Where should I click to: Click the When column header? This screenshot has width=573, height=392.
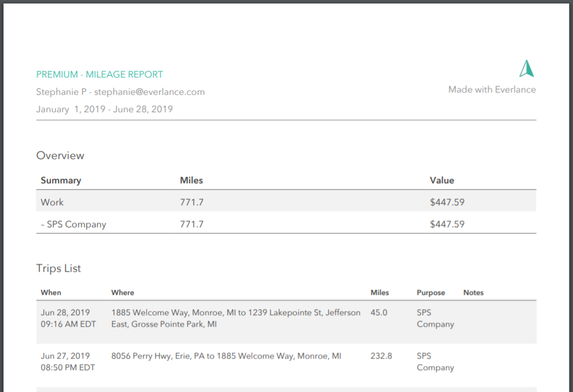[51, 293]
